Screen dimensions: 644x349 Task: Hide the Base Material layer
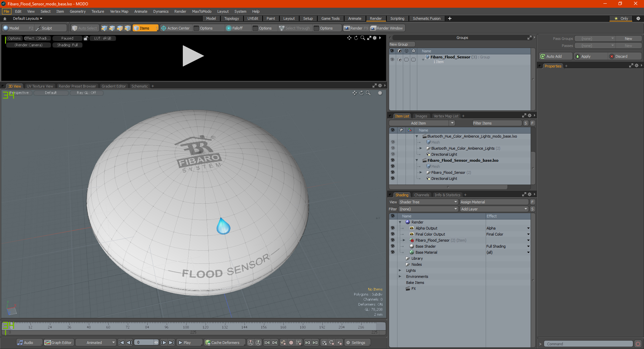[392, 252]
